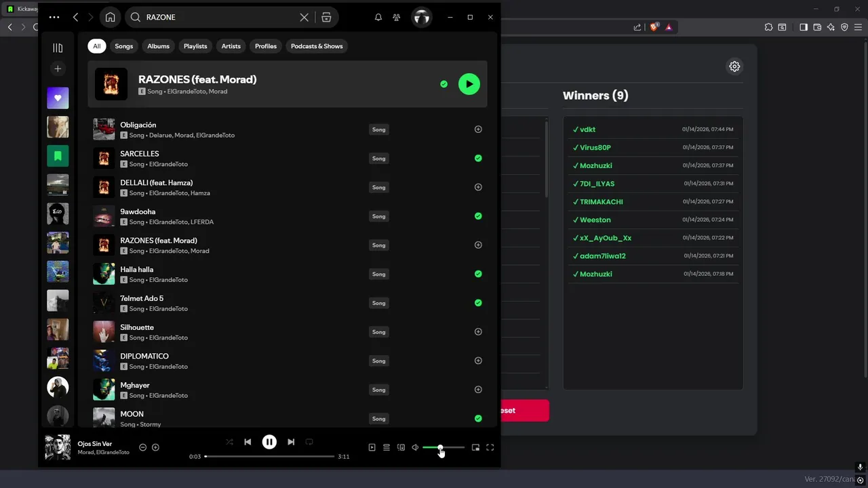Open Ojos Sin Ver album art thumbnail
Viewport: 868px width, 488px height.
[58, 447]
